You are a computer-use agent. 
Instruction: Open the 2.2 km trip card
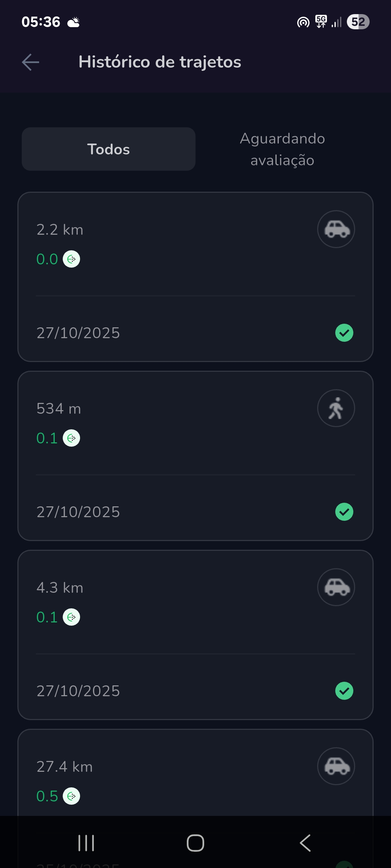click(x=195, y=277)
